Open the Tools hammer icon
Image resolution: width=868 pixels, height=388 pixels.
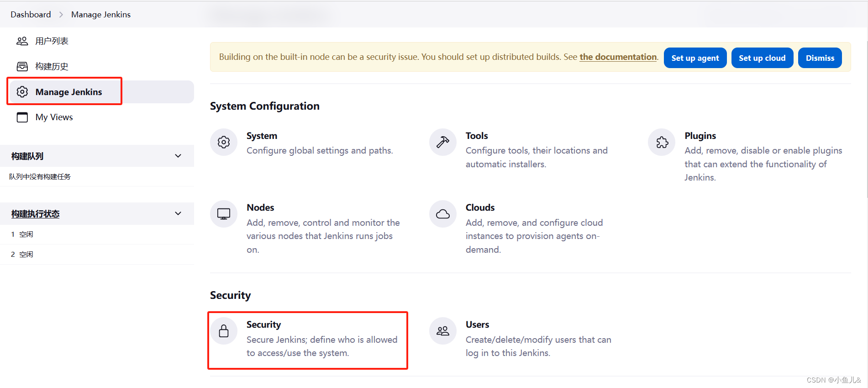click(x=443, y=142)
